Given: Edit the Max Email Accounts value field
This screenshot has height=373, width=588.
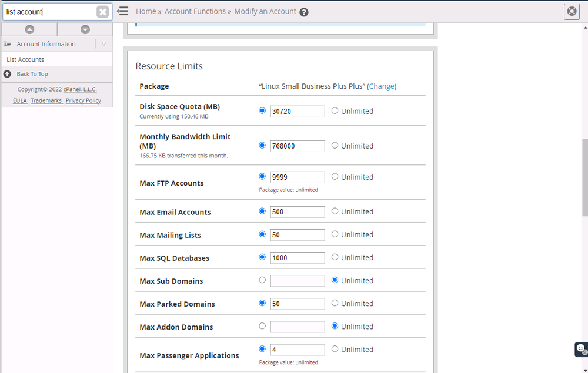Looking at the screenshot, I should (298, 212).
